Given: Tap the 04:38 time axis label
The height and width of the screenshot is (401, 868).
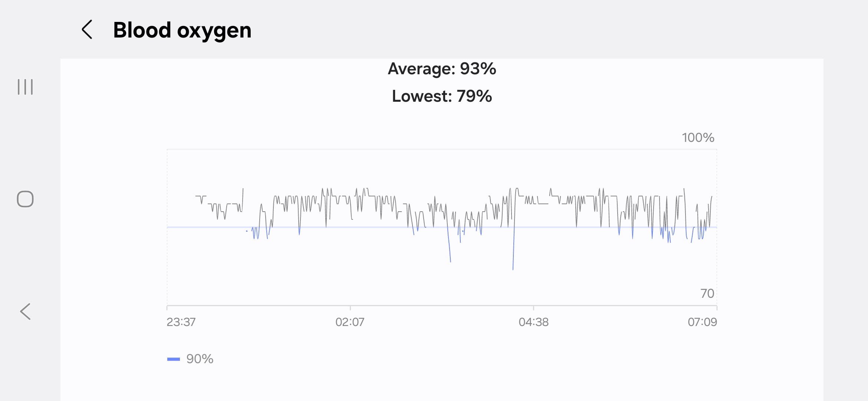Looking at the screenshot, I should coord(533,322).
